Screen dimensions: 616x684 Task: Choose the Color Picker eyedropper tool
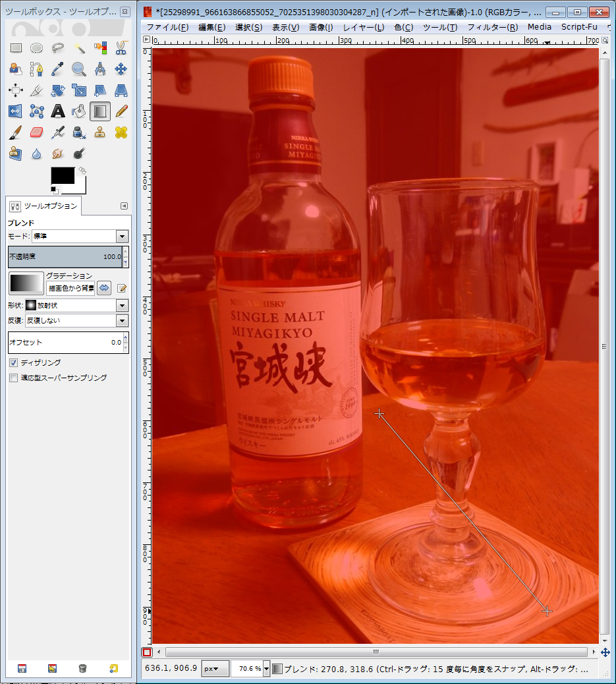click(x=58, y=69)
